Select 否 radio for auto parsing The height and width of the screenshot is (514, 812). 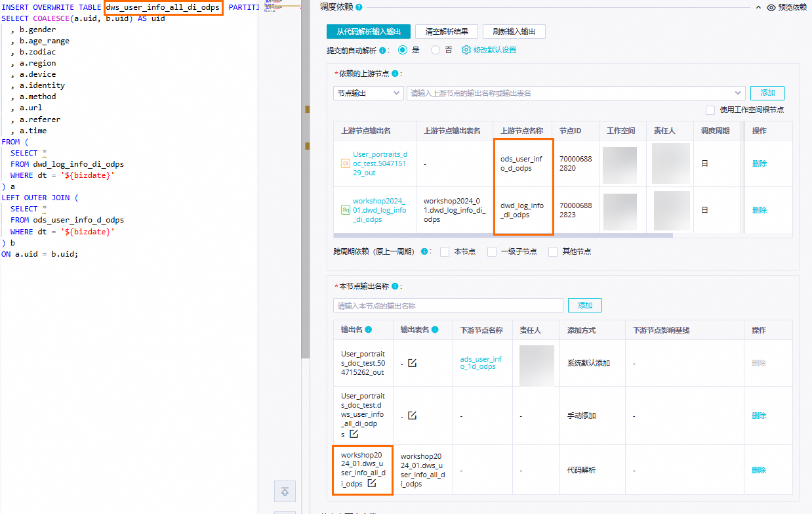[436, 50]
